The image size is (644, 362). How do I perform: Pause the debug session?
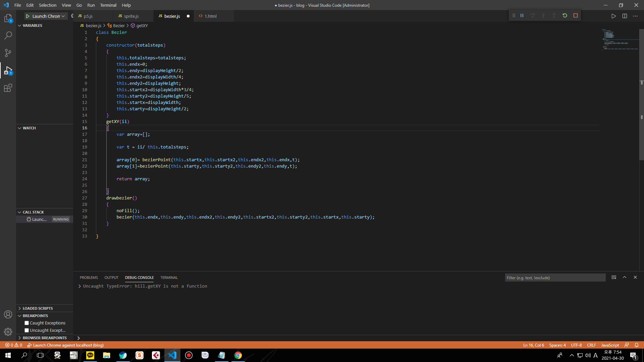[522, 16]
